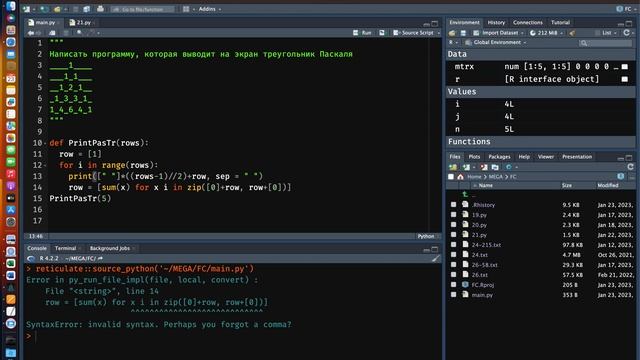Open the 26.txt file link
This screenshot has height=360, width=640.
480,275
